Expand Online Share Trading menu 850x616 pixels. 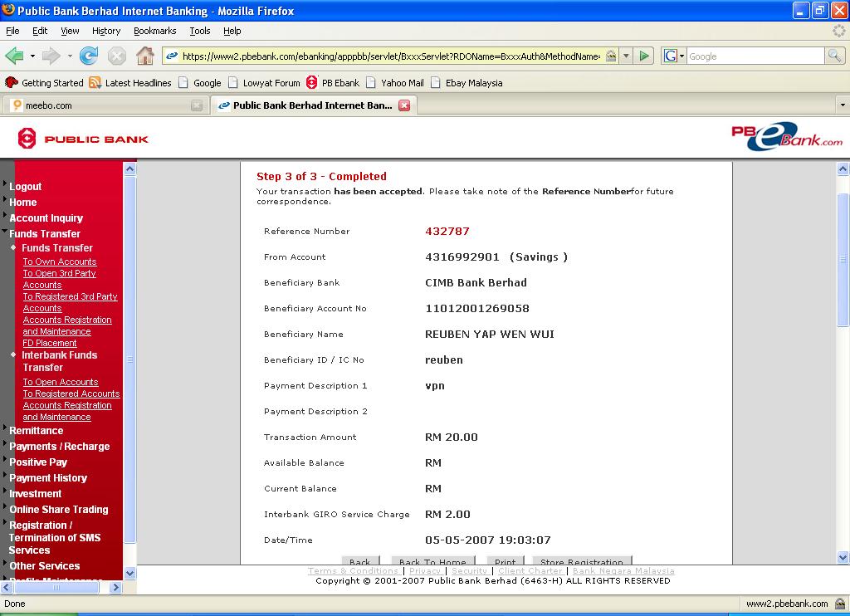(59, 509)
